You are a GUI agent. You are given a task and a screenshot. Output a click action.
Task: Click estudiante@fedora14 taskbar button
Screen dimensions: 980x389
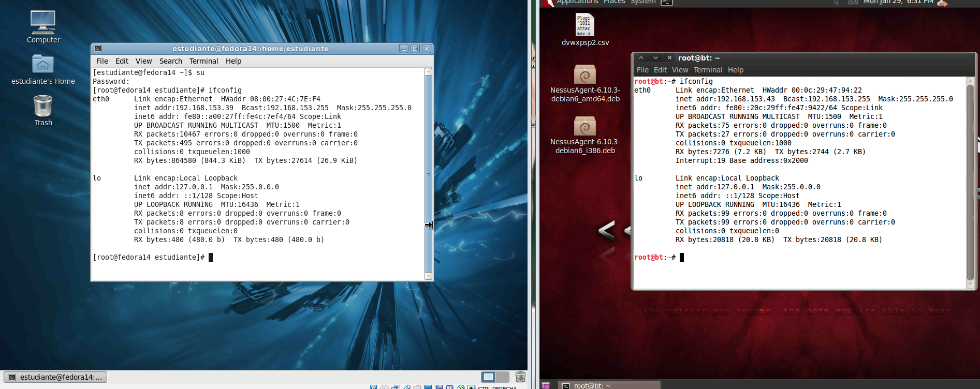pos(55,377)
